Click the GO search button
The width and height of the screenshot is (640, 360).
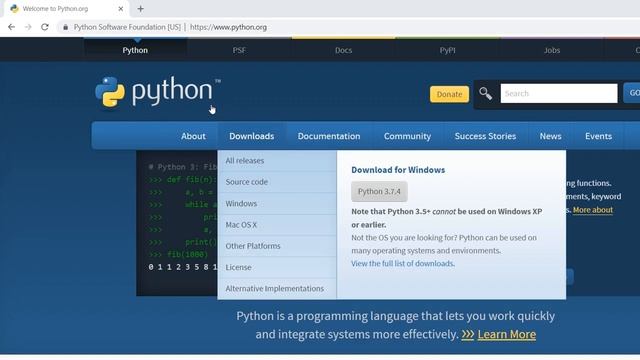(632, 93)
